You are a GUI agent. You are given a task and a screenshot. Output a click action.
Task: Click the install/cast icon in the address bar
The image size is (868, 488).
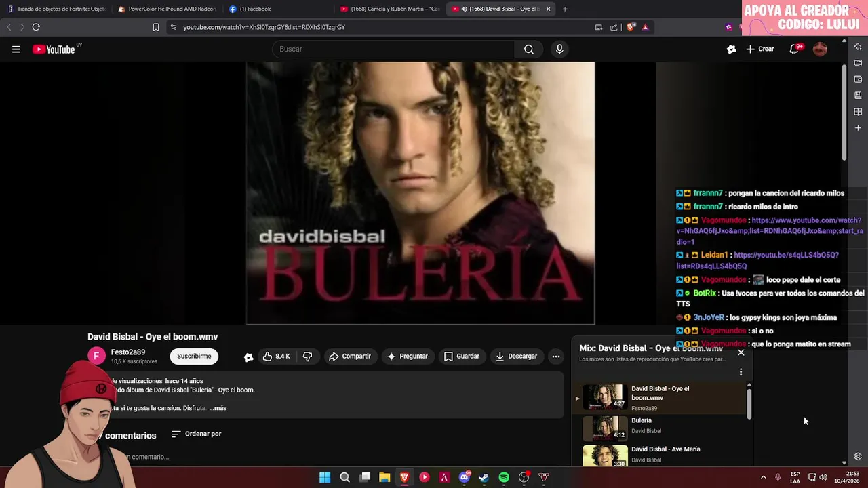(x=598, y=27)
